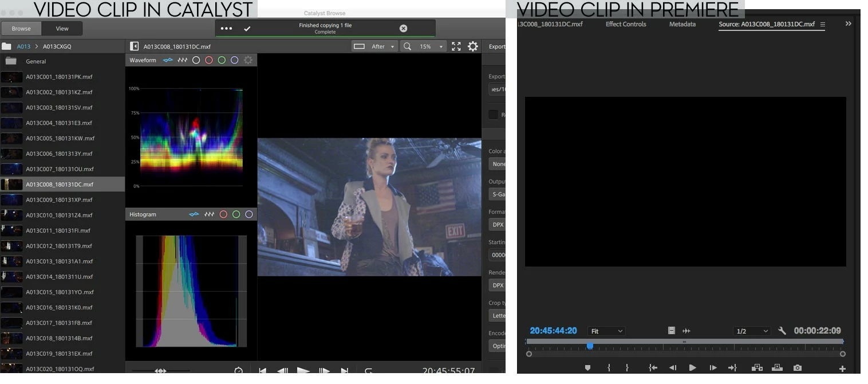The width and height of the screenshot is (868, 384).
Task: Step back one frame in Catalyst
Action: coord(283,371)
